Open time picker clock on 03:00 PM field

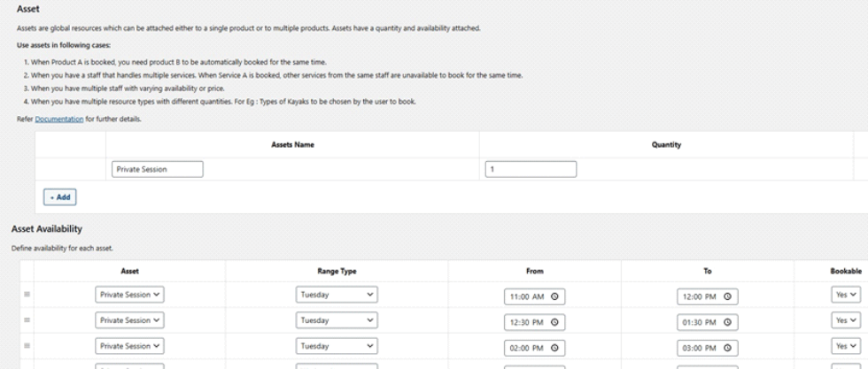pyautogui.click(x=726, y=346)
